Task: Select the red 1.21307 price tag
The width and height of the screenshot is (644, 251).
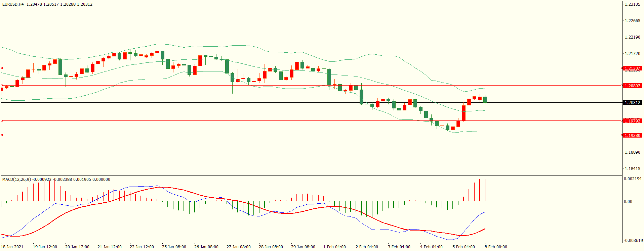Action: [x=632, y=68]
